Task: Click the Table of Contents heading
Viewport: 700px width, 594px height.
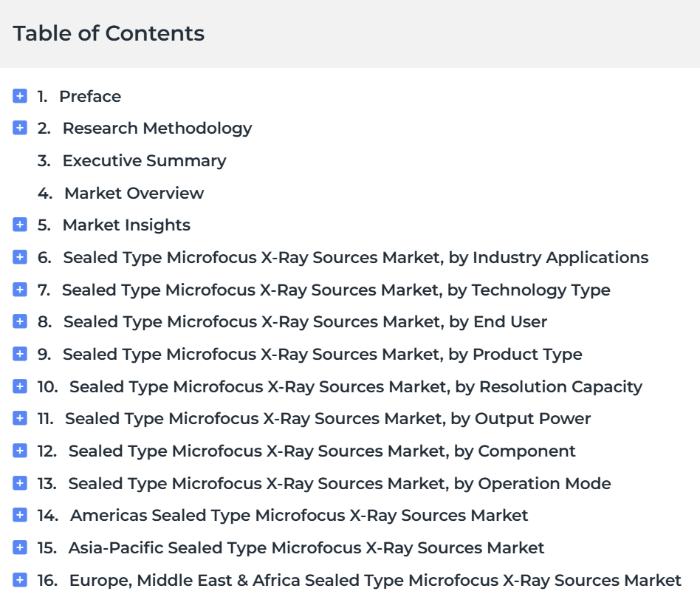Action: click(x=109, y=33)
